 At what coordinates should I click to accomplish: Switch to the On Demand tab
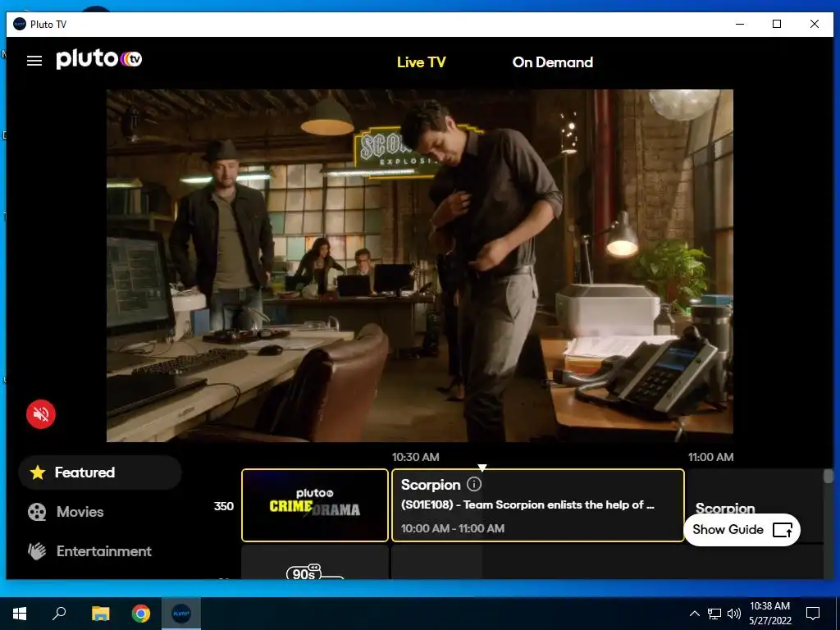coord(552,62)
